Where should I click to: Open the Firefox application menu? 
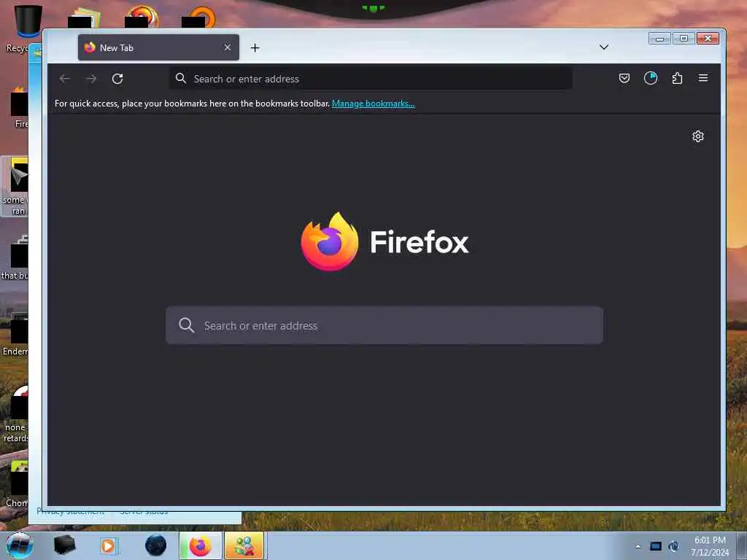[x=703, y=78]
